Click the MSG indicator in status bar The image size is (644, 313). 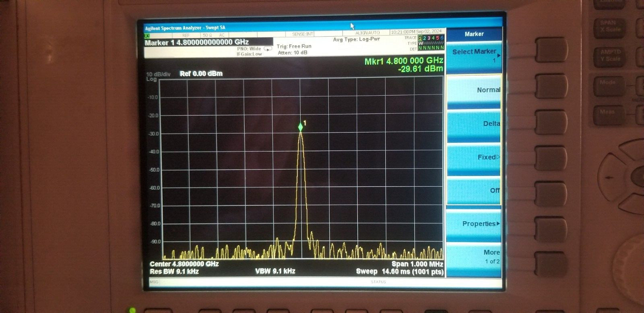tap(154, 282)
